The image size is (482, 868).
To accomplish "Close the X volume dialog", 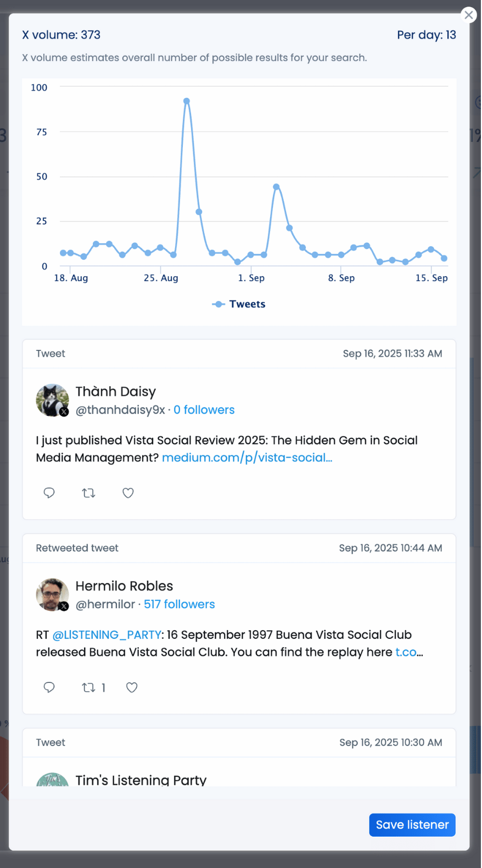I will click(x=468, y=15).
